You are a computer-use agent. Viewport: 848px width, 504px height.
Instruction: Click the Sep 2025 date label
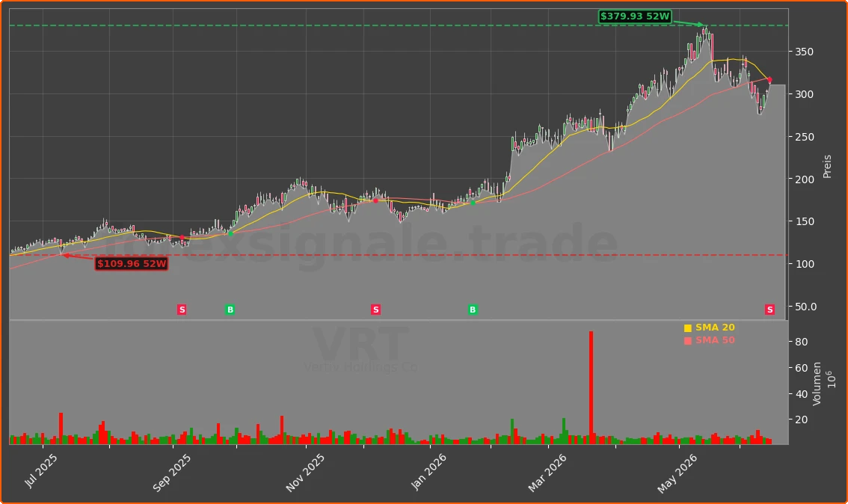[x=171, y=473]
